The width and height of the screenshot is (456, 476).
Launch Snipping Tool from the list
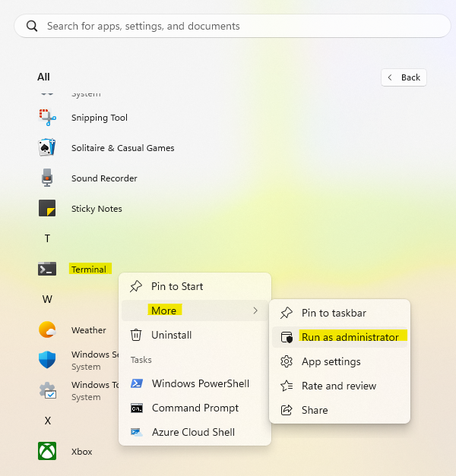coord(100,118)
